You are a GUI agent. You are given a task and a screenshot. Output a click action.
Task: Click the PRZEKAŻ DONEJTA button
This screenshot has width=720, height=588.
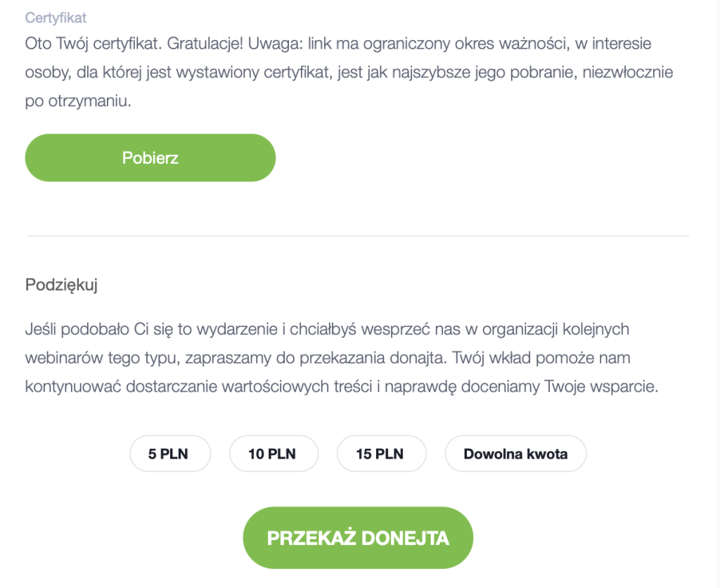coord(358,537)
